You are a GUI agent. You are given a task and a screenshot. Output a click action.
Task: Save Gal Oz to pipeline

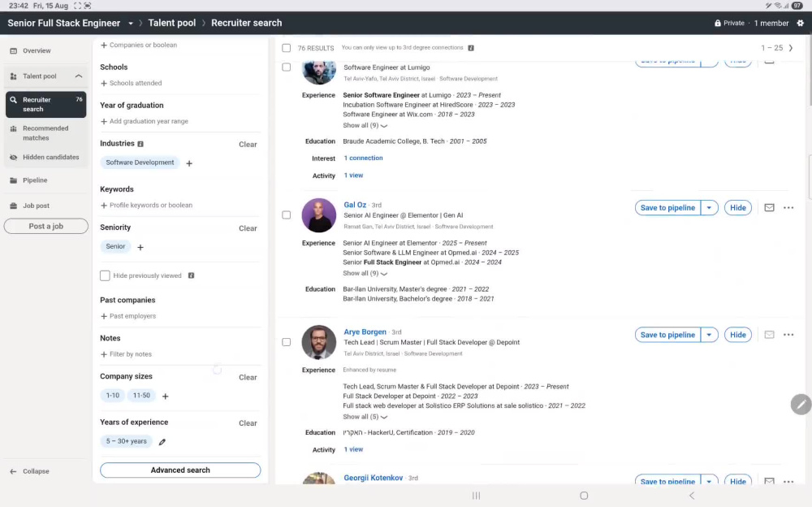click(x=667, y=208)
